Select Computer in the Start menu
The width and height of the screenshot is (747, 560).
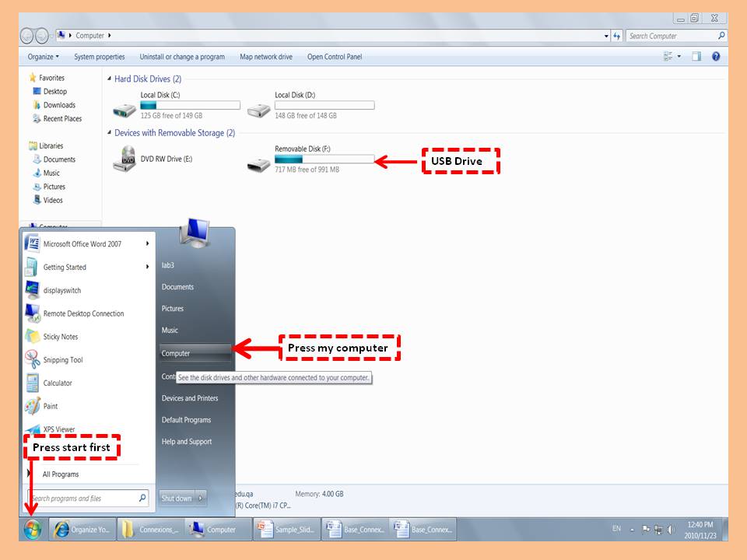click(176, 353)
